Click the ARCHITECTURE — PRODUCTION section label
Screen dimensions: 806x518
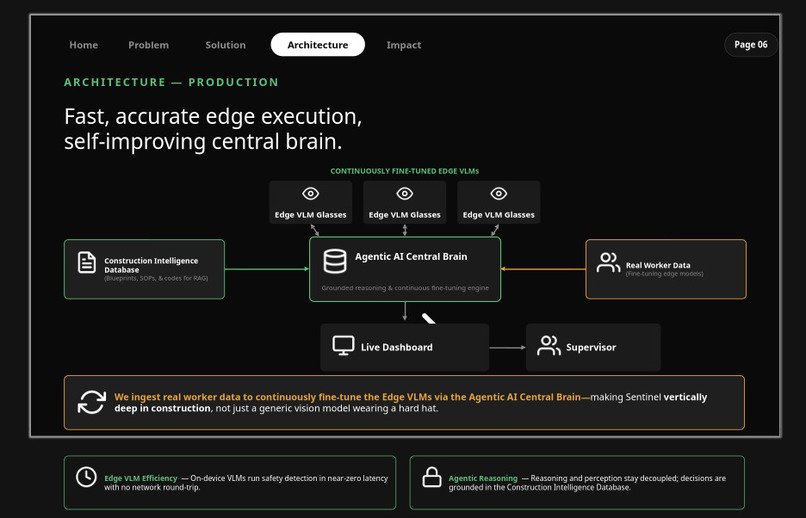171,82
